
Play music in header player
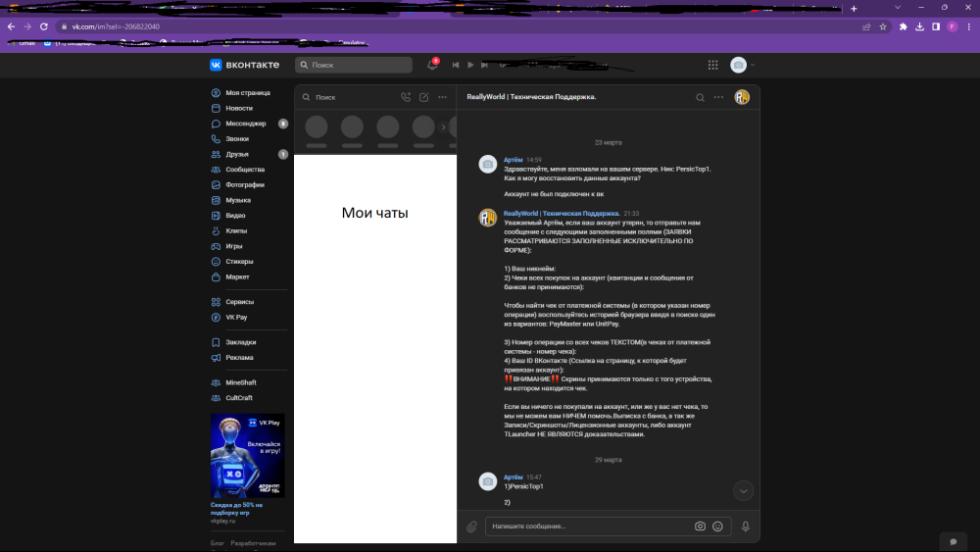point(470,65)
